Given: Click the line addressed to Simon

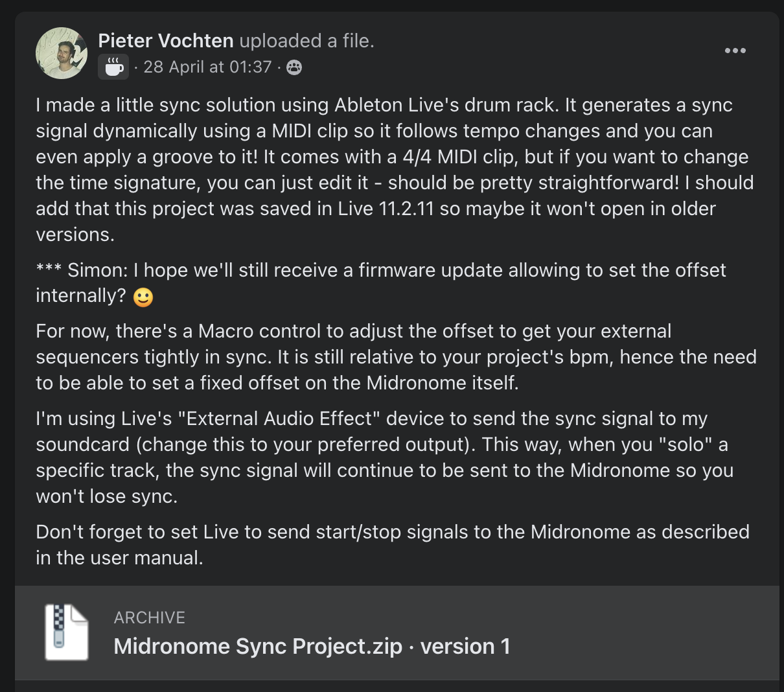Looking at the screenshot, I should click(381, 270).
